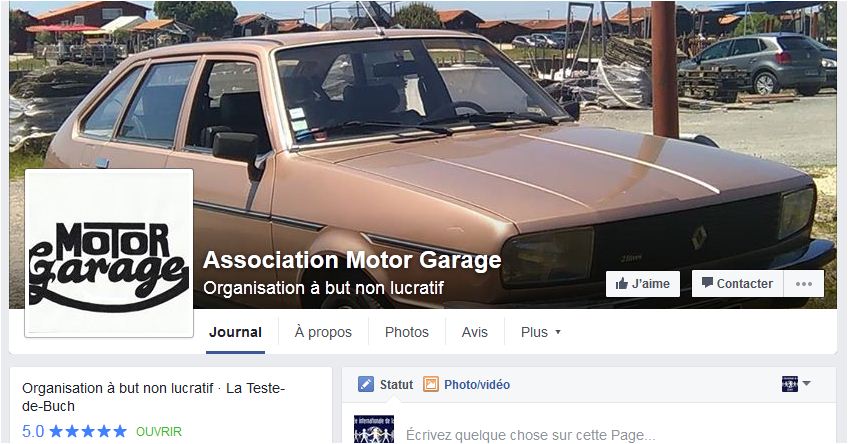Click the J'aime thumbs-up button
The height and width of the screenshot is (444, 848).
642,283
